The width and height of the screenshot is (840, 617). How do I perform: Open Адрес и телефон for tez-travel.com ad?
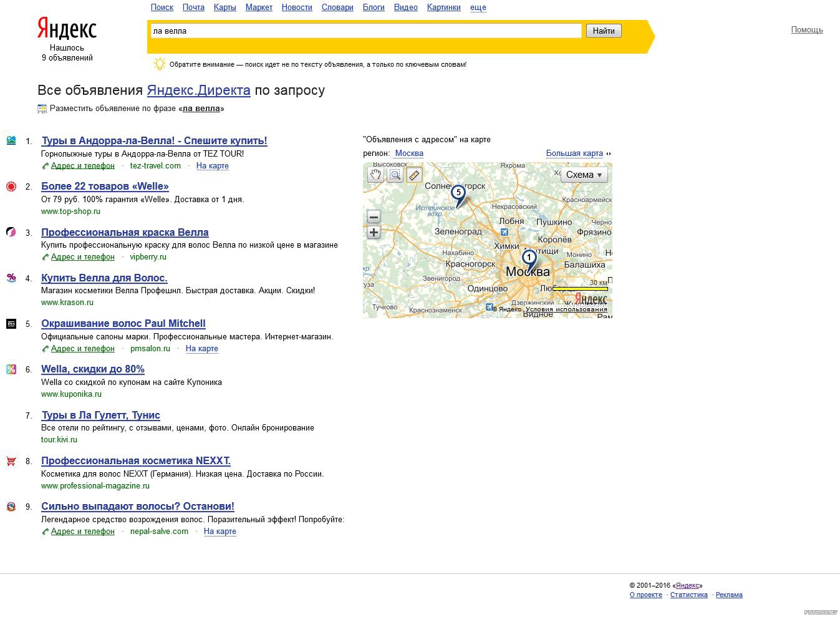83,166
